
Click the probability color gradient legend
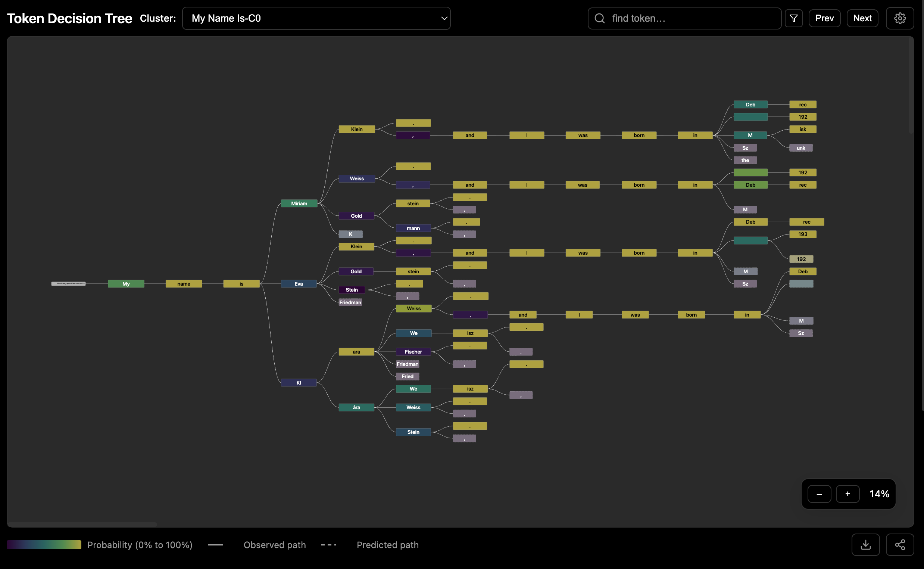pyautogui.click(x=44, y=545)
